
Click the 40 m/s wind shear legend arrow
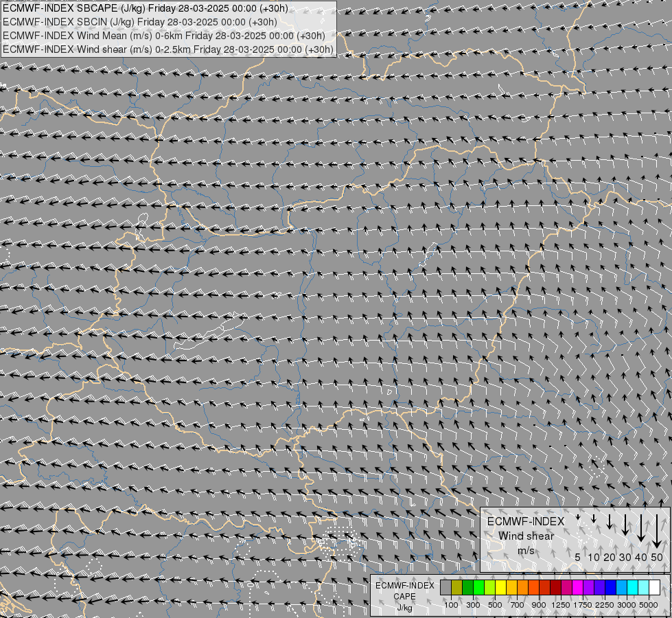point(641,528)
